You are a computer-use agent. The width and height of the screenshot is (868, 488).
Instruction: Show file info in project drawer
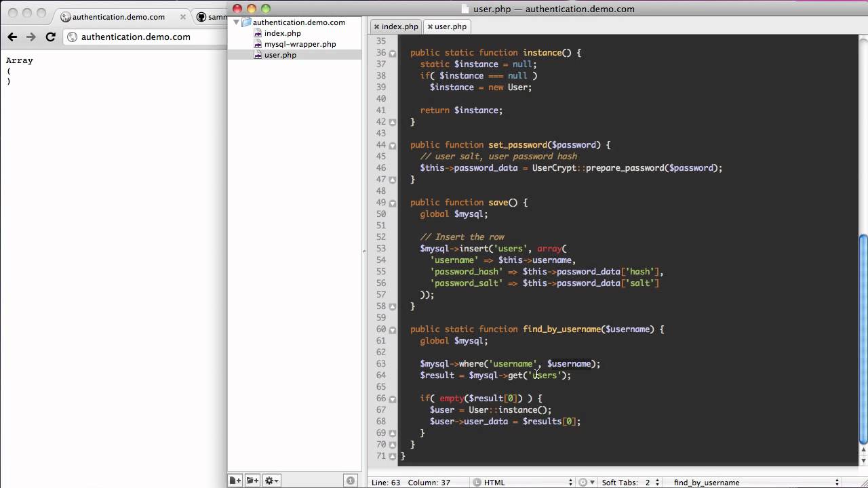pyautogui.click(x=351, y=481)
